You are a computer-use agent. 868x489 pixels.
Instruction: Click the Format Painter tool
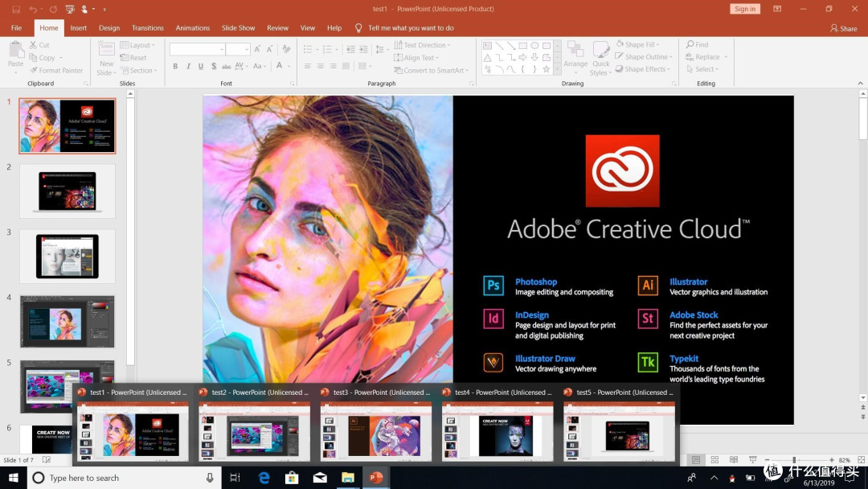pos(56,70)
